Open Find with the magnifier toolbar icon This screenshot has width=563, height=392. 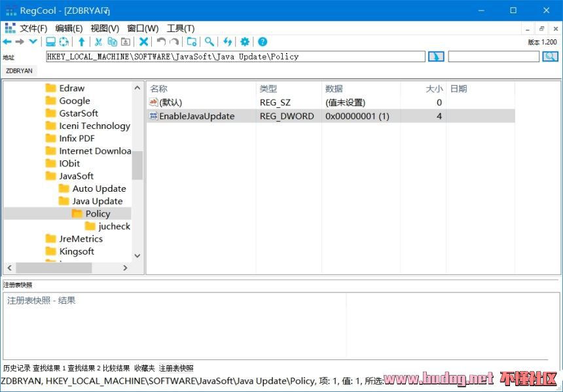(x=209, y=42)
